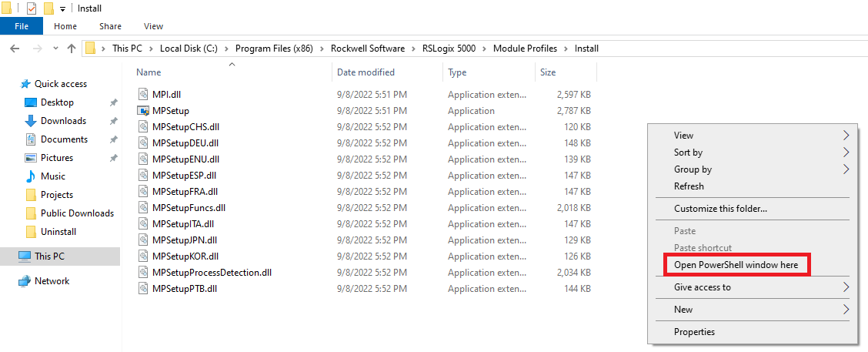Navigate back with the back arrow
Image resolution: width=868 pixels, height=352 pixels.
tap(15, 49)
